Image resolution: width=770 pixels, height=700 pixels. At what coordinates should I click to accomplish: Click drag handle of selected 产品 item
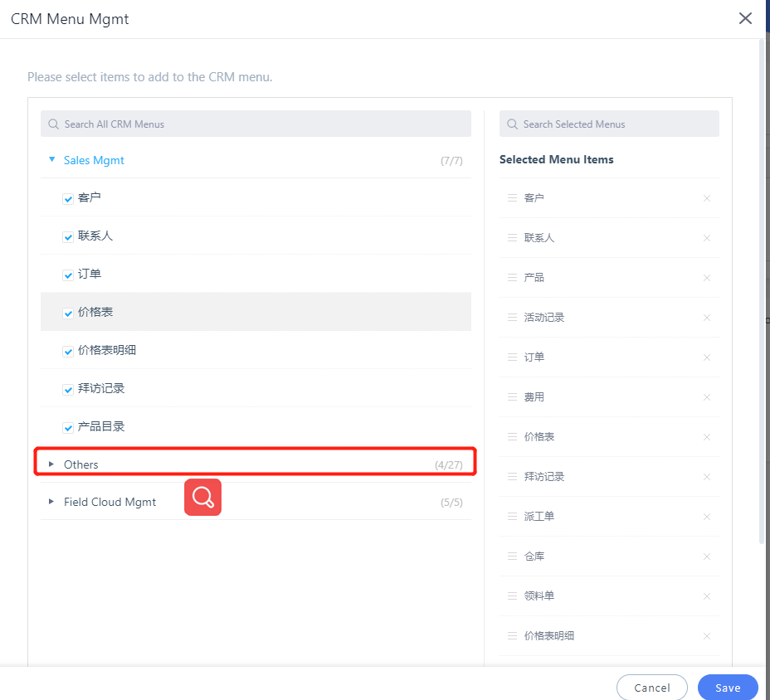pyautogui.click(x=512, y=277)
